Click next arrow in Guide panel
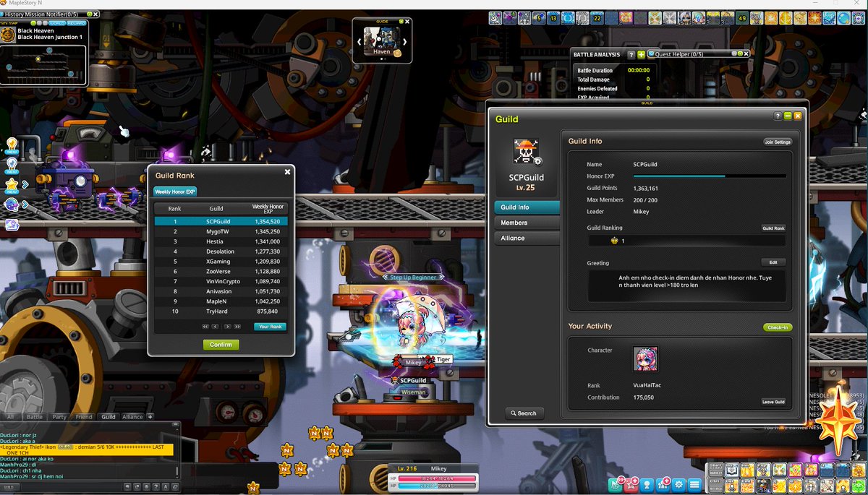The width and height of the screenshot is (868, 495). pos(405,41)
